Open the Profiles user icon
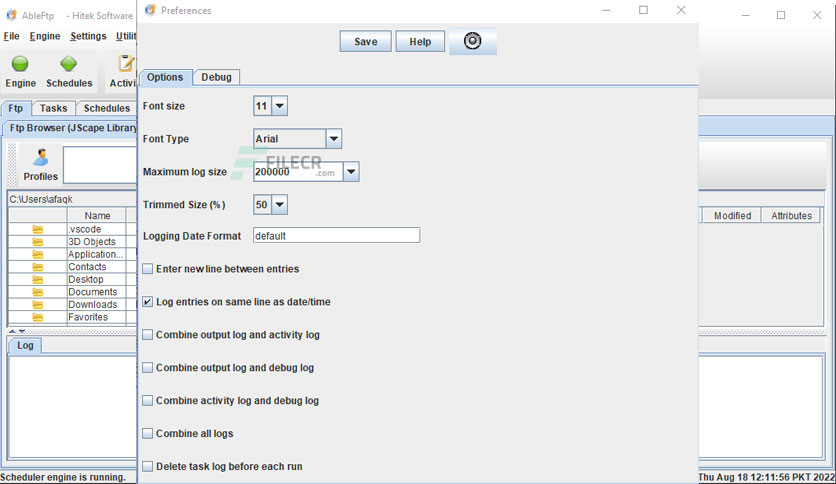 [41, 158]
